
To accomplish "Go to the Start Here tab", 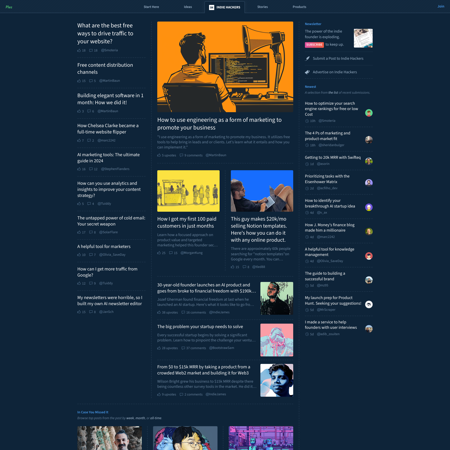I will (151, 7).
